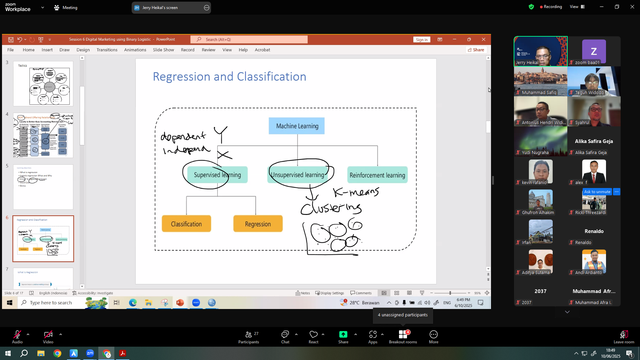Save the PowerPoint presentation via Save icon
Image resolution: width=640 pixels, height=360 pixels.
(x=11, y=40)
